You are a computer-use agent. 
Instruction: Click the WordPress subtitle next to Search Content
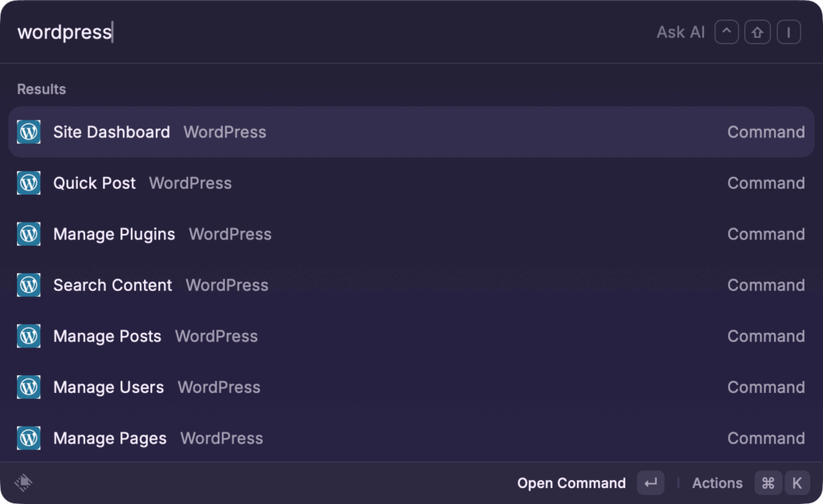pyautogui.click(x=227, y=285)
